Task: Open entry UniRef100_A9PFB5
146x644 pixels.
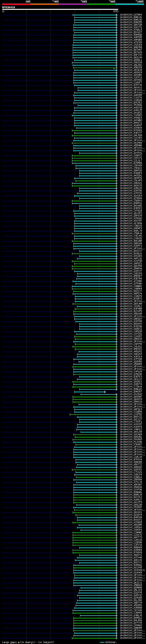Action: pyautogui.click(x=131, y=37)
